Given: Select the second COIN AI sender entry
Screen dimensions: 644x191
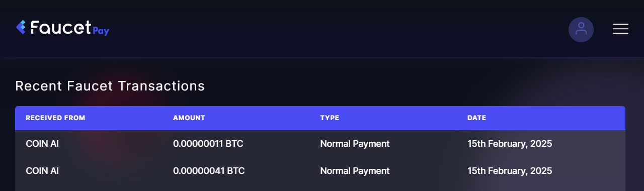Looking at the screenshot, I should pos(42,171).
